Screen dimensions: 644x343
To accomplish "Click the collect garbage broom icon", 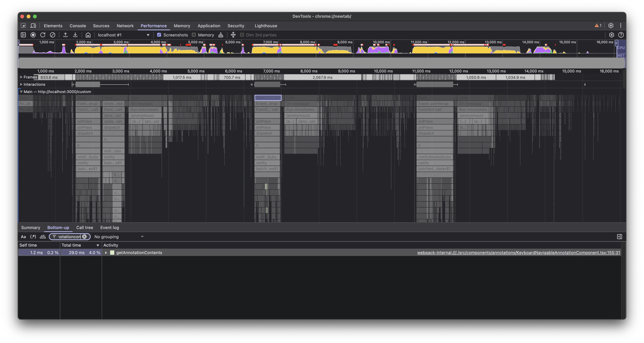I will [x=221, y=35].
